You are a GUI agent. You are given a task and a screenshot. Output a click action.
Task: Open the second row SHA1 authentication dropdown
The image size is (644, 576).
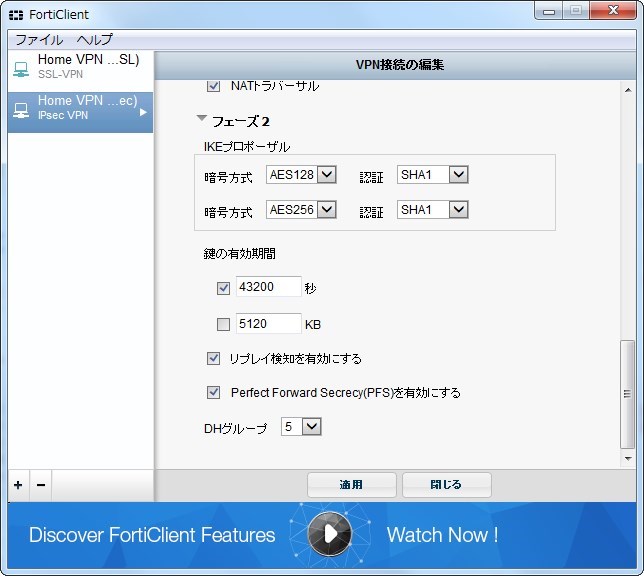pos(458,210)
